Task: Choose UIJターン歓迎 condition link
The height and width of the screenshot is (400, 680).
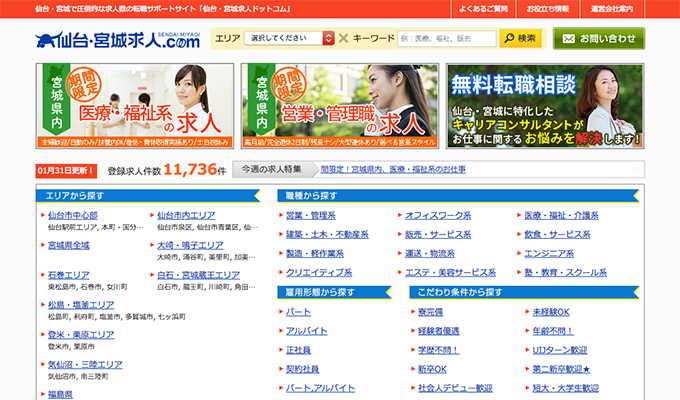Action: click(559, 350)
